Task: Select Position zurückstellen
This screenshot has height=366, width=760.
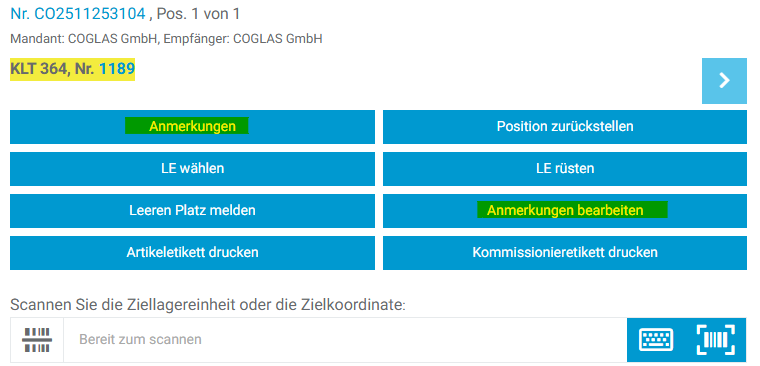Action: click(x=565, y=127)
